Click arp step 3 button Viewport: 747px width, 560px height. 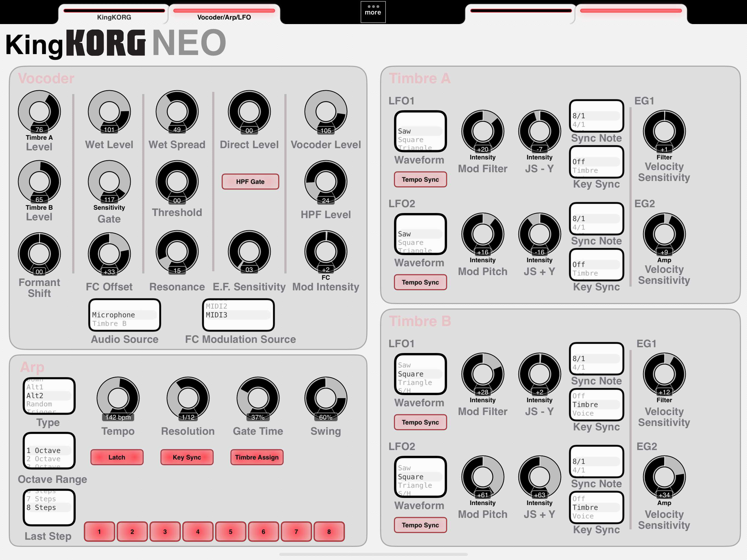[x=165, y=532]
